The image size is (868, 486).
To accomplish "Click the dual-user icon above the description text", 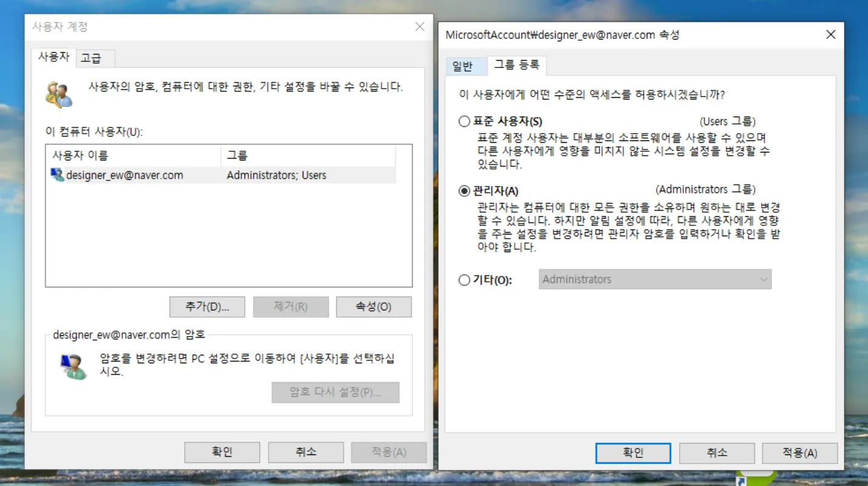I will coord(58,94).
